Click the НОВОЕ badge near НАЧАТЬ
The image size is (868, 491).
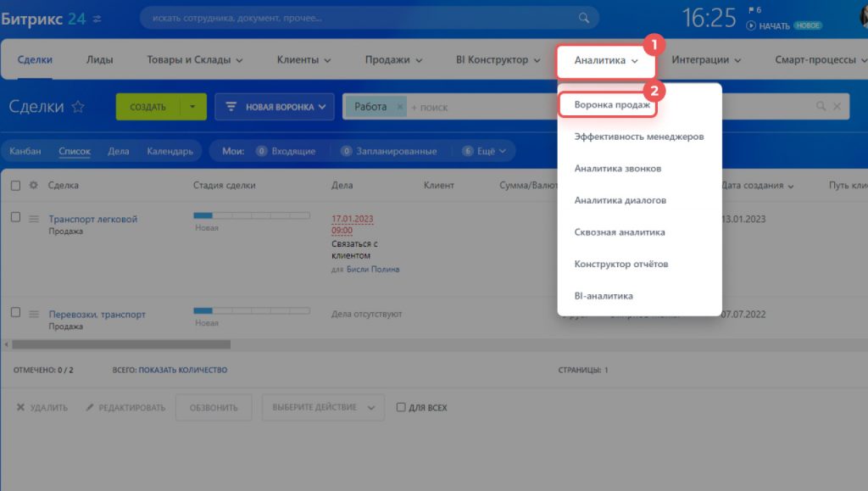pyautogui.click(x=808, y=25)
